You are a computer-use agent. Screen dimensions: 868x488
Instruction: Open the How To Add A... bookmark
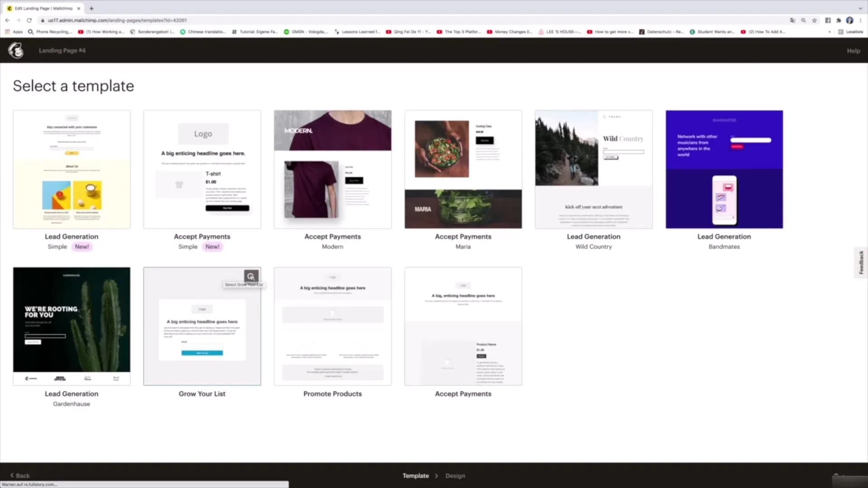coord(763,32)
